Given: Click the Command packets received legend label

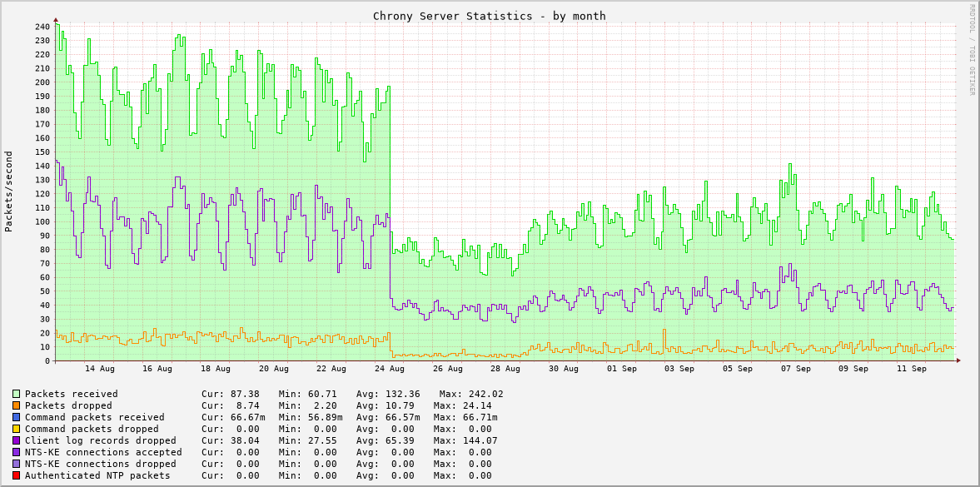Looking at the screenshot, I should click(95, 418).
